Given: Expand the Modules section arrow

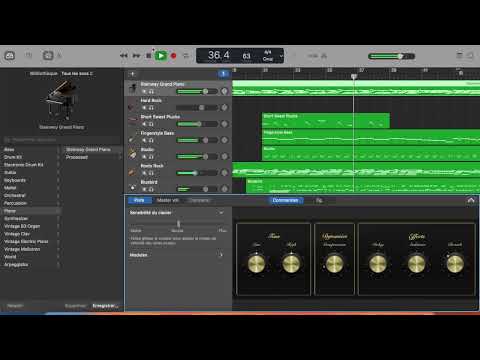Looking at the screenshot, I should [x=220, y=255].
